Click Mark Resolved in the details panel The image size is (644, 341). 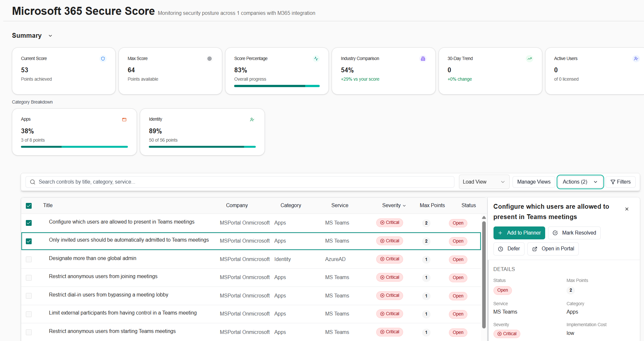pos(574,233)
